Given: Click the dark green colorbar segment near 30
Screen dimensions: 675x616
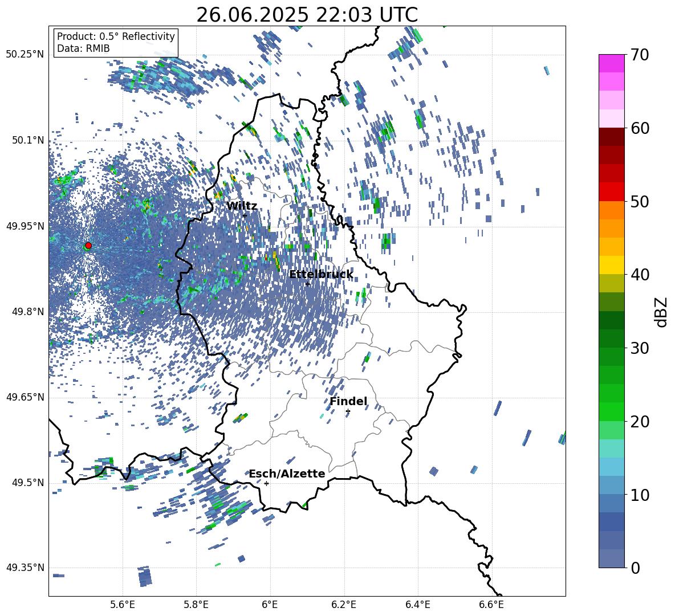Looking at the screenshot, I should [x=611, y=338].
